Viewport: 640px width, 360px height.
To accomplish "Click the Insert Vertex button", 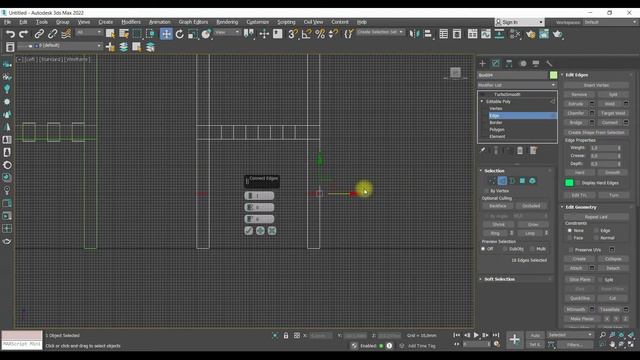I will (596, 85).
